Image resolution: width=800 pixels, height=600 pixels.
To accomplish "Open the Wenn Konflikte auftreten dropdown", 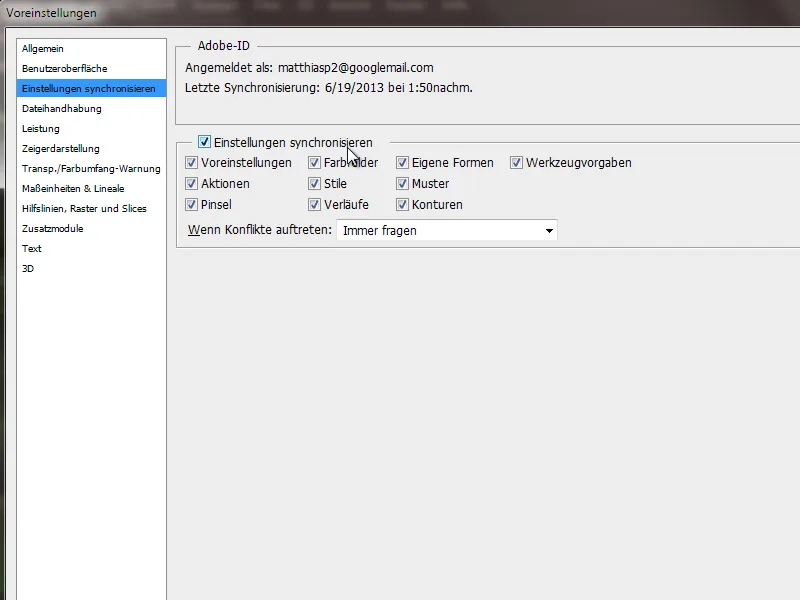I will 447,230.
